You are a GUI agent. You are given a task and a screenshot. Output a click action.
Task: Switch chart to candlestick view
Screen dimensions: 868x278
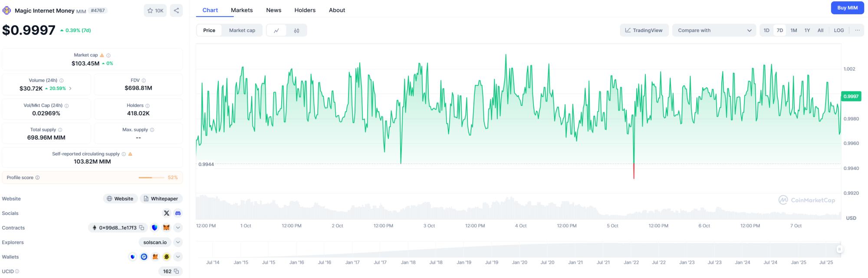coord(296,30)
